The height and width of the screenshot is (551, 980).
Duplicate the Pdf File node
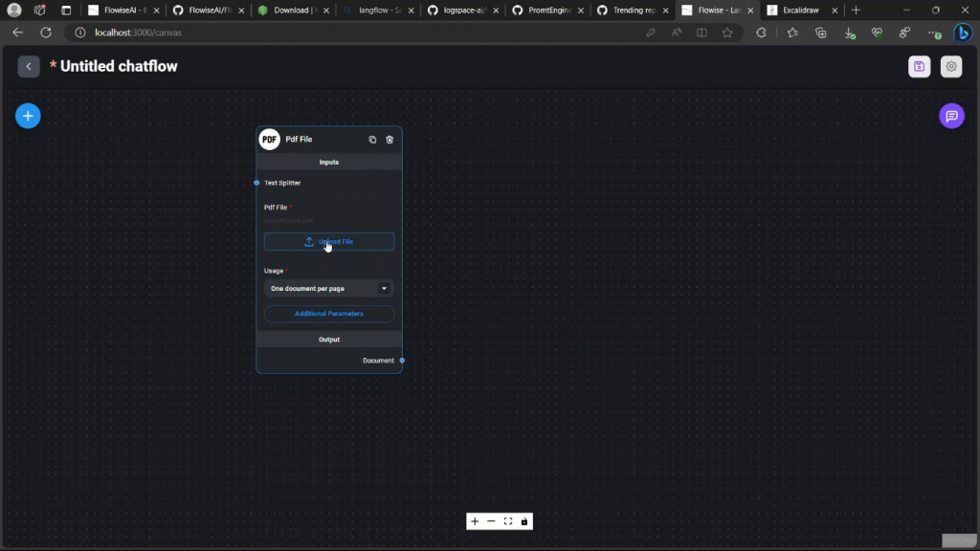tap(372, 140)
